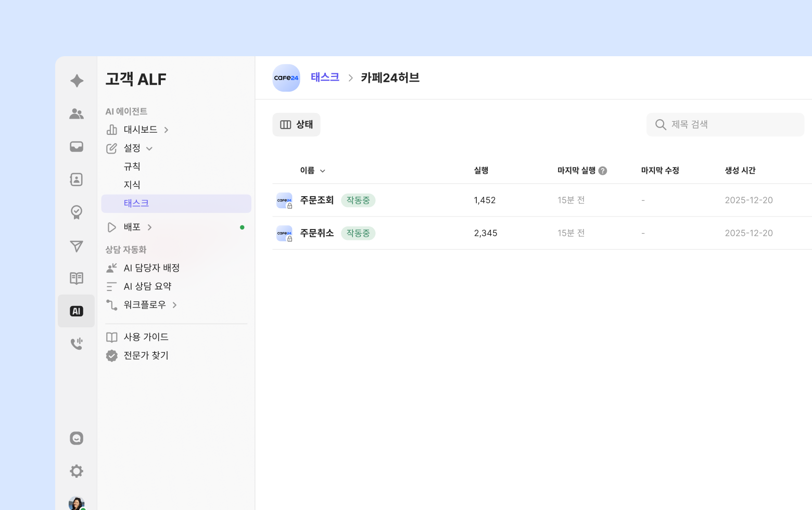Select 지식 in the settings menu
Viewport: 812px width, 510px height.
pos(132,185)
